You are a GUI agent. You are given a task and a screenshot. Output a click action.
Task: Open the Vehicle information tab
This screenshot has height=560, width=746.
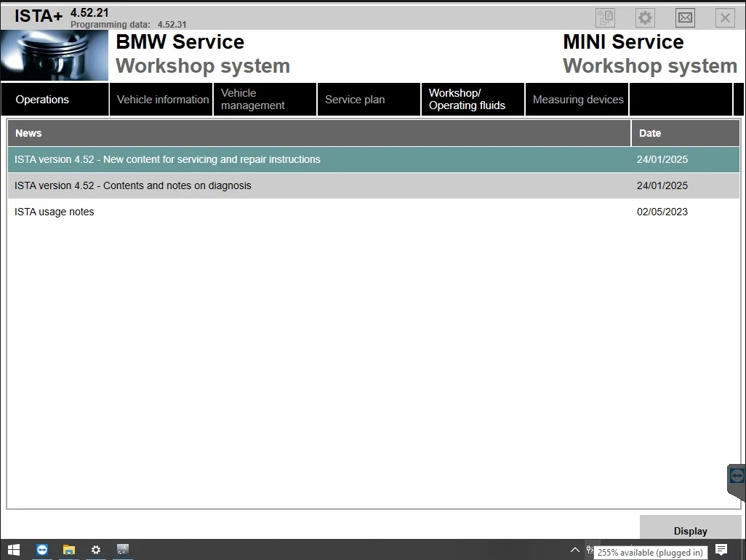[x=162, y=100]
